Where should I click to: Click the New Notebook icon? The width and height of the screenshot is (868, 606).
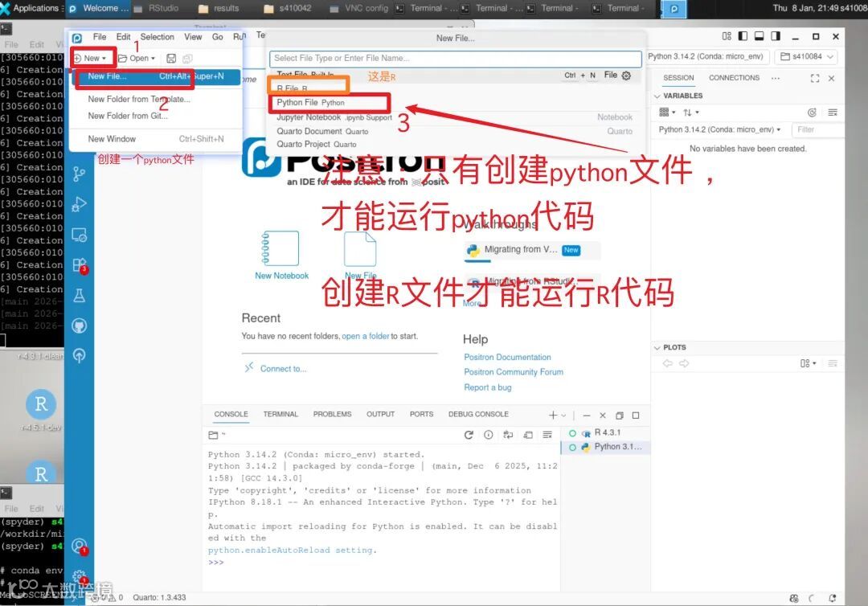pyautogui.click(x=280, y=248)
